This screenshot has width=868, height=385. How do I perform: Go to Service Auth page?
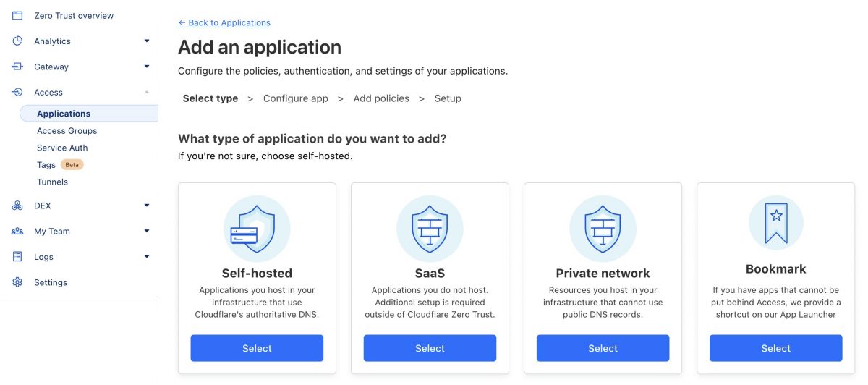(x=62, y=148)
